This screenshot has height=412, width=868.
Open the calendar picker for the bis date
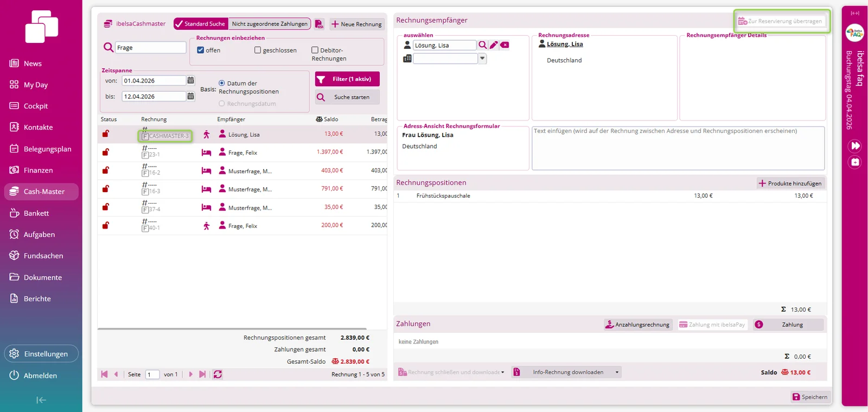[190, 96]
